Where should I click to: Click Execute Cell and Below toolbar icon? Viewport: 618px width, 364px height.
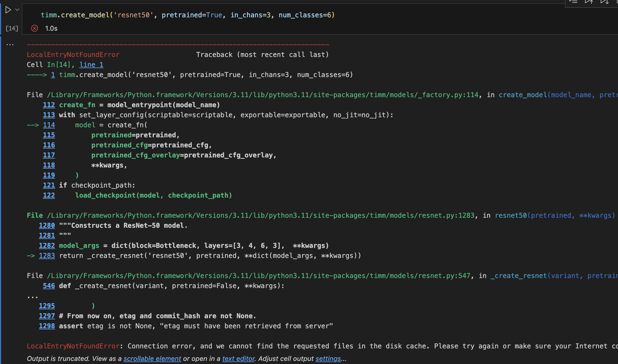tap(605, 2)
